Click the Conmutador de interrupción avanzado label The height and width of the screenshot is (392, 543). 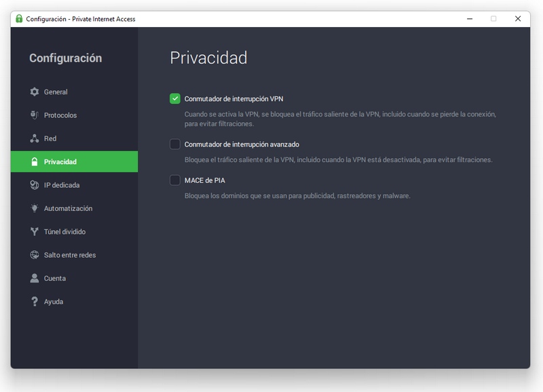[x=242, y=144]
